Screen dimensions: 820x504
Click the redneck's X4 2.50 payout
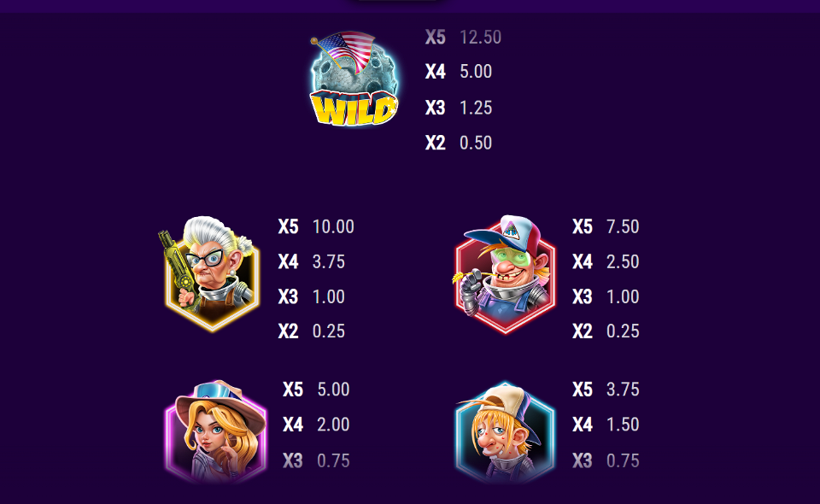(x=606, y=261)
